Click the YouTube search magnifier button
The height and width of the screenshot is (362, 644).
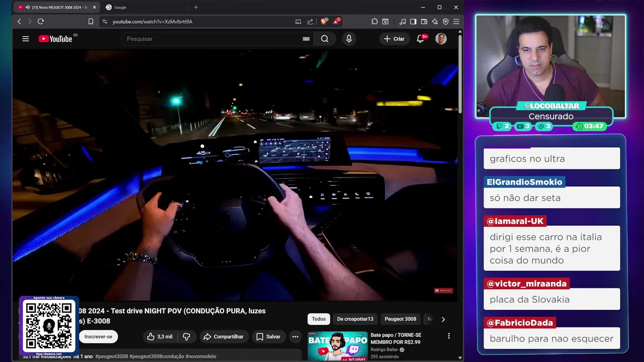[325, 39]
